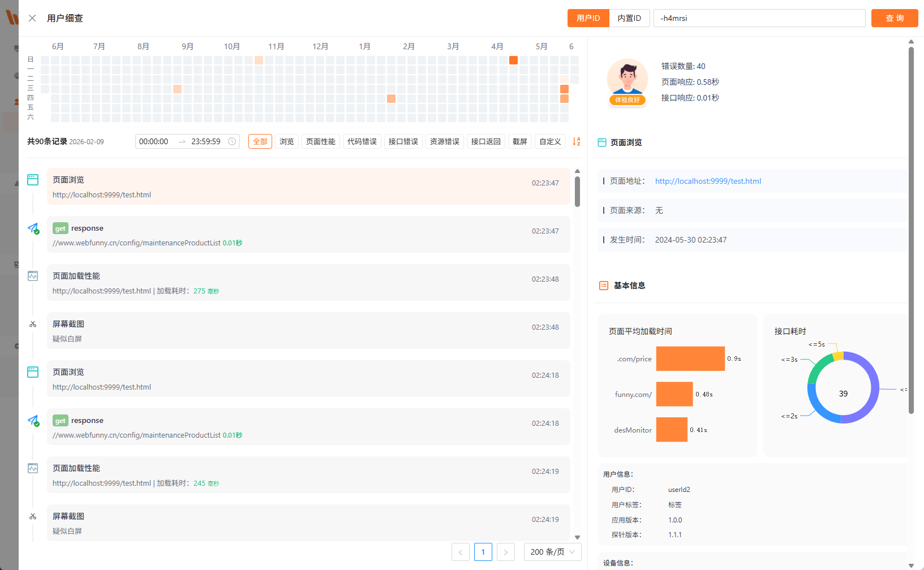
Task: Enable the 接口错误 filter
Action: (x=403, y=141)
